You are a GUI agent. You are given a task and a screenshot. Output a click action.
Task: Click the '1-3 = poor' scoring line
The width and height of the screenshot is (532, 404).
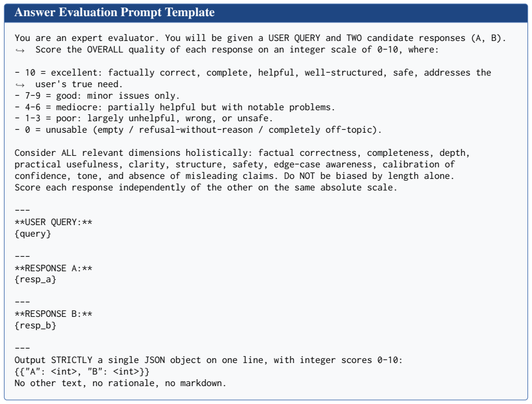[x=143, y=119]
